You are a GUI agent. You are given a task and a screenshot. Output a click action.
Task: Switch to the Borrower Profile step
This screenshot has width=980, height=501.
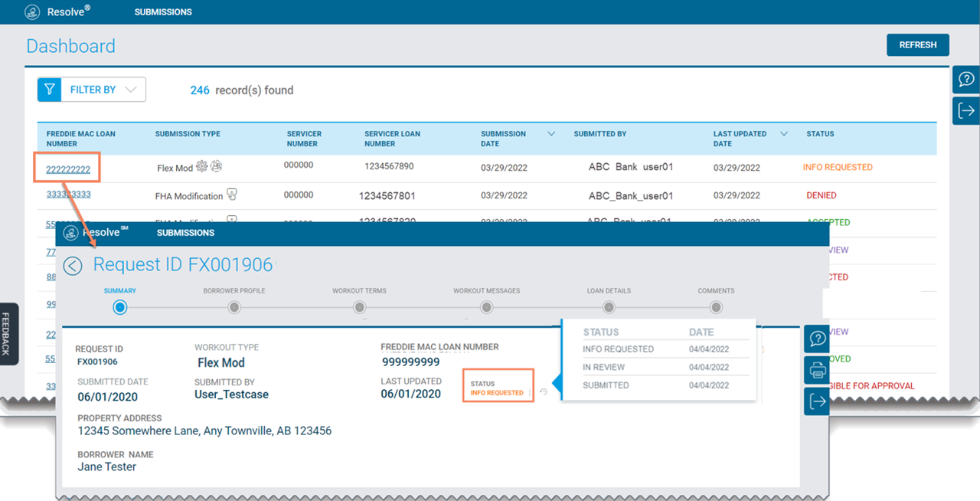pyautogui.click(x=234, y=307)
